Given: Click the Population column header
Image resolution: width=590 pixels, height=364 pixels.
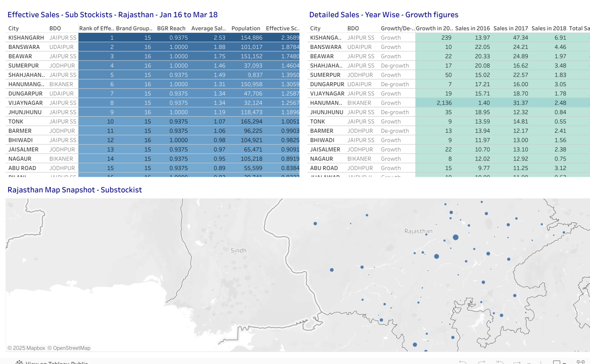Looking at the screenshot, I should pos(246,28).
